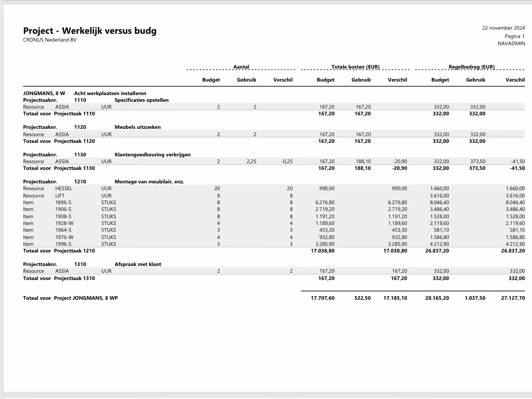Viewport: 532px width, 399px height.
Task: Click the JONGMANS, 8 W project heading
Action: [44, 94]
